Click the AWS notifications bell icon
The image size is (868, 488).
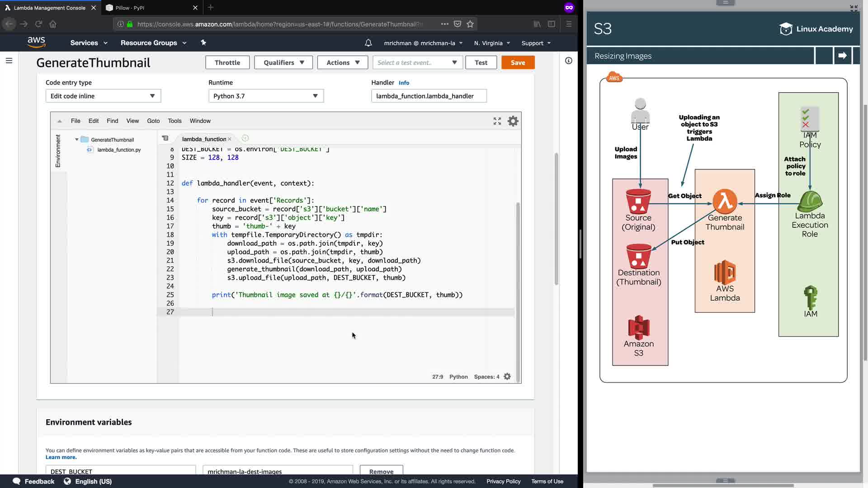pyautogui.click(x=368, y=43)
